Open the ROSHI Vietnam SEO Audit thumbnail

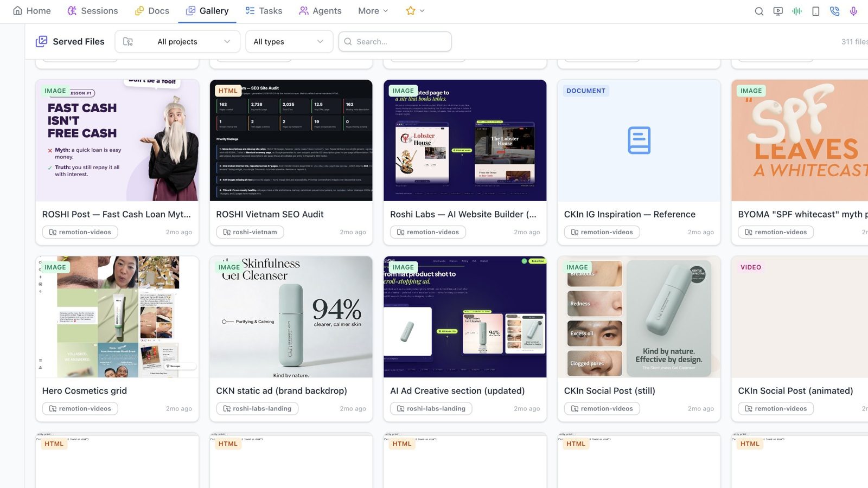coord(291,140)
